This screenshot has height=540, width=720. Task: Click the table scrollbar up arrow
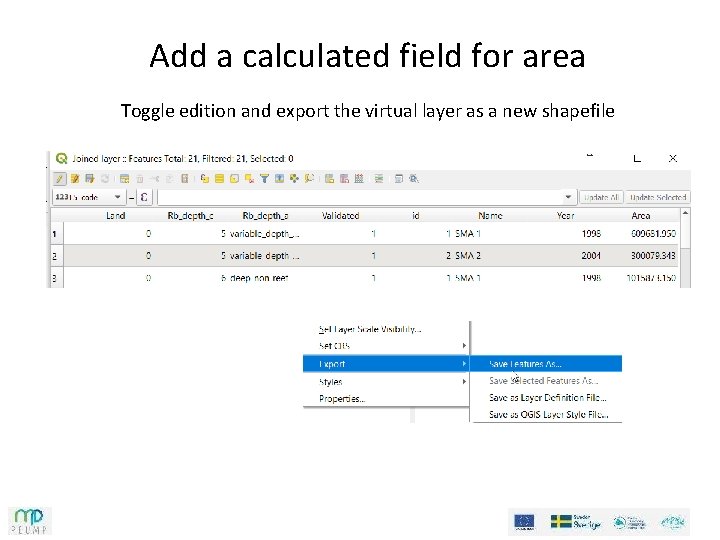tap(685, 213)
